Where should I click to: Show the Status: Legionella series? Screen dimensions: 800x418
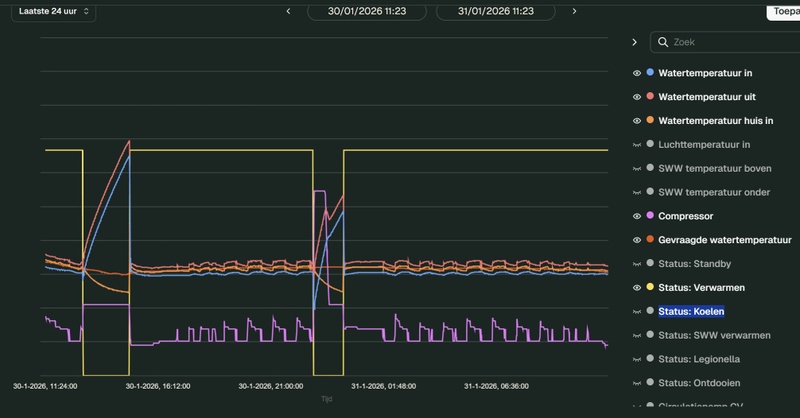click(637, 359)
